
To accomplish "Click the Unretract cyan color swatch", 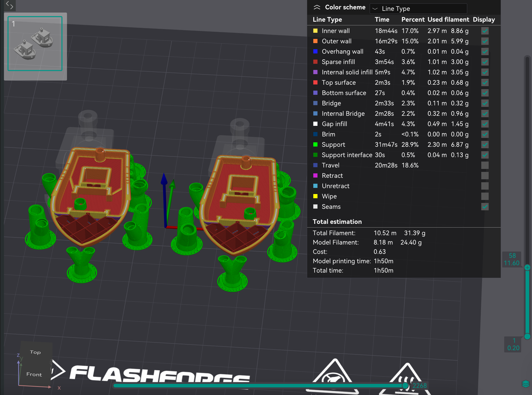I will 315,186.
